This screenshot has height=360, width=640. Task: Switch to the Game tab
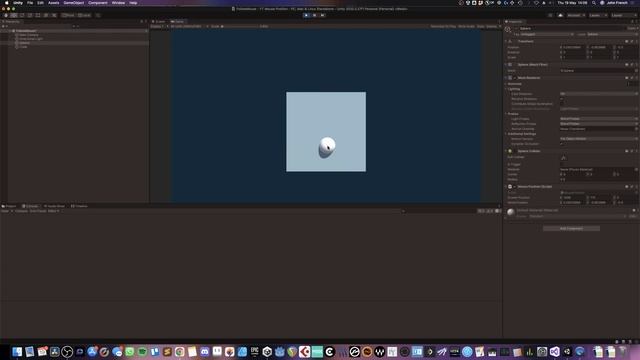click(178, 22)
